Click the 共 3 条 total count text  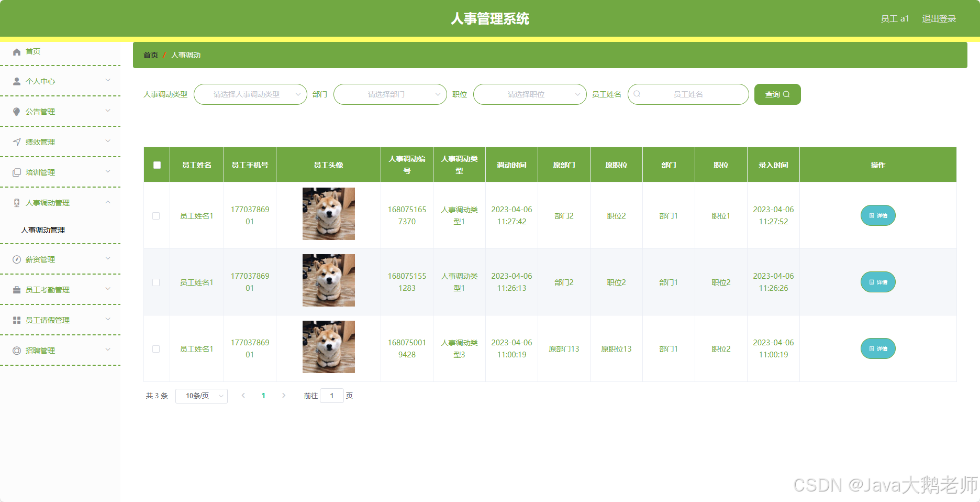point(157,396)
